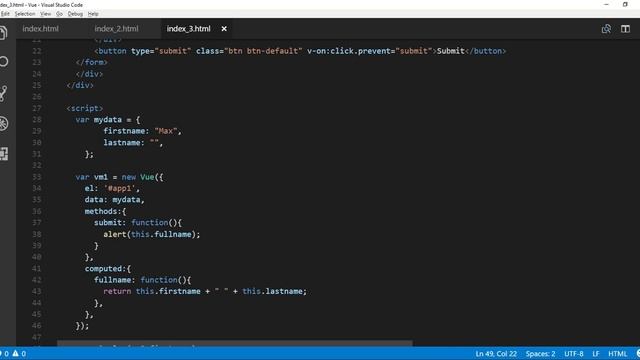Split the editor with the split icon
The width and height of the screenshot is (640, 360).
[625, 29]
